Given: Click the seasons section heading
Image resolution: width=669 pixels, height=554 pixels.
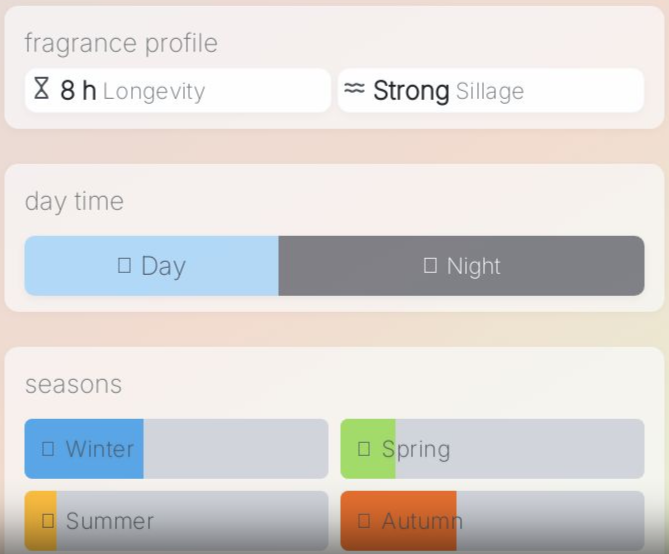Looking at the screenshot, I should point(73,384).
